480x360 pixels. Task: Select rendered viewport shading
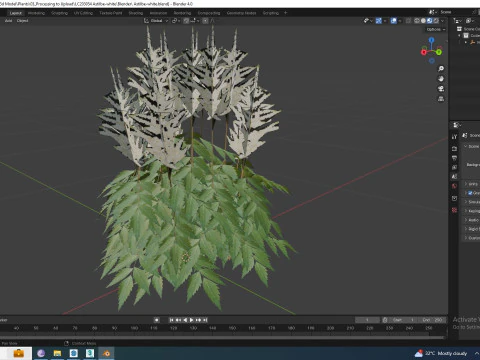[x=436, y=21]
